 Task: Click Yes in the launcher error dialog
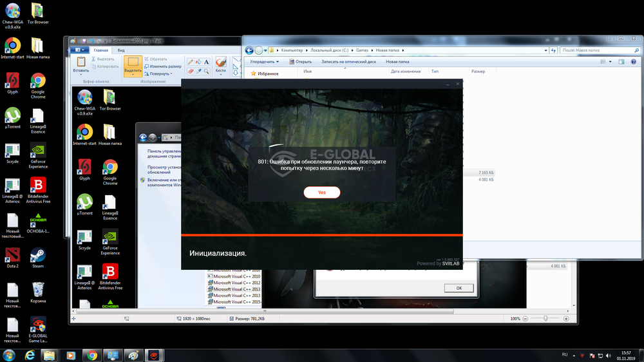coord(321,193)
